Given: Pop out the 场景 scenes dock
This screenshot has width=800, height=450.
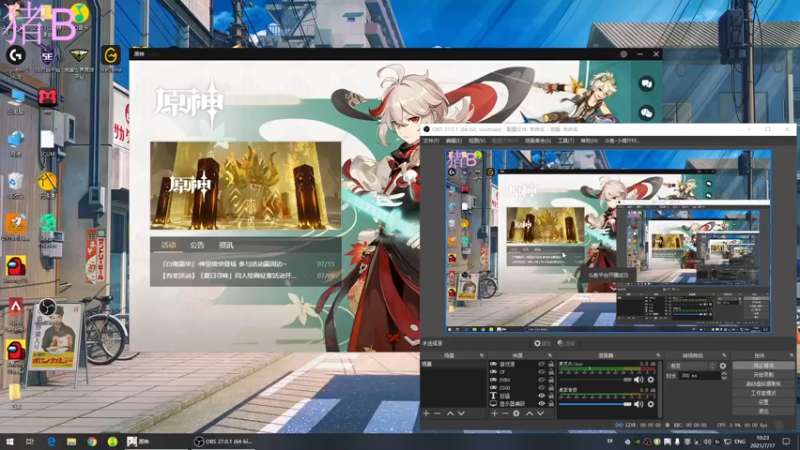Looking at the screenshot, I should click(481, 355).
